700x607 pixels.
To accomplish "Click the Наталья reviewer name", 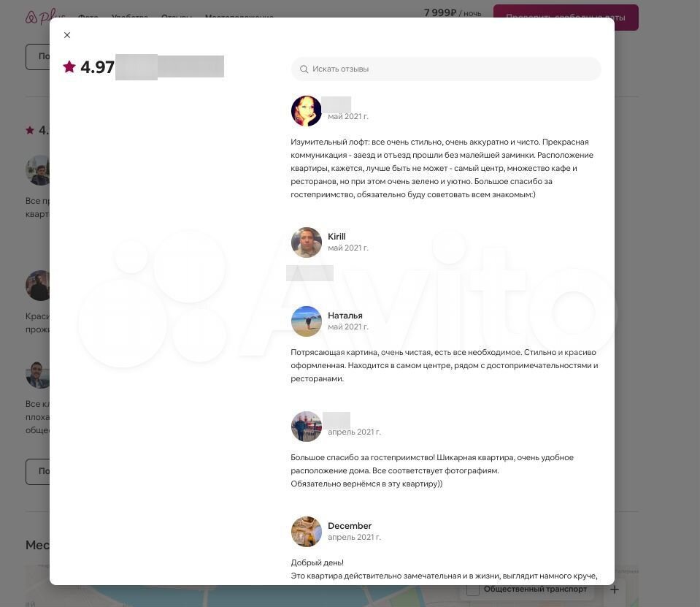I will click(345, 316).
